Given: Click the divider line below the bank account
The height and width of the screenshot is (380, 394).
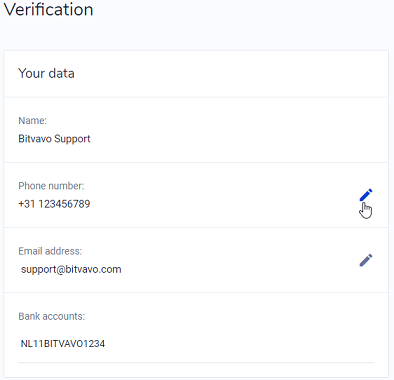Looking at the screenshot, I should pyautogui.click(x=196, y=362).
